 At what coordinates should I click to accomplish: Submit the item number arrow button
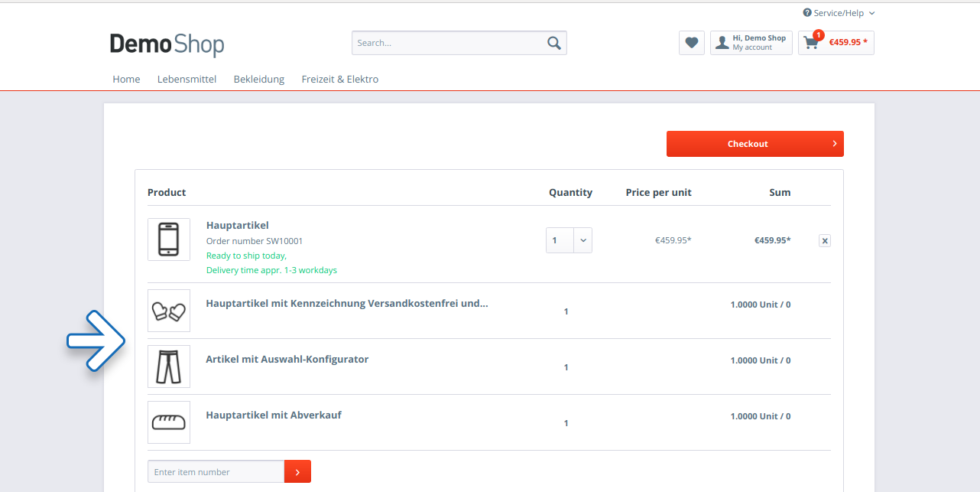click(x=297, y=472)
